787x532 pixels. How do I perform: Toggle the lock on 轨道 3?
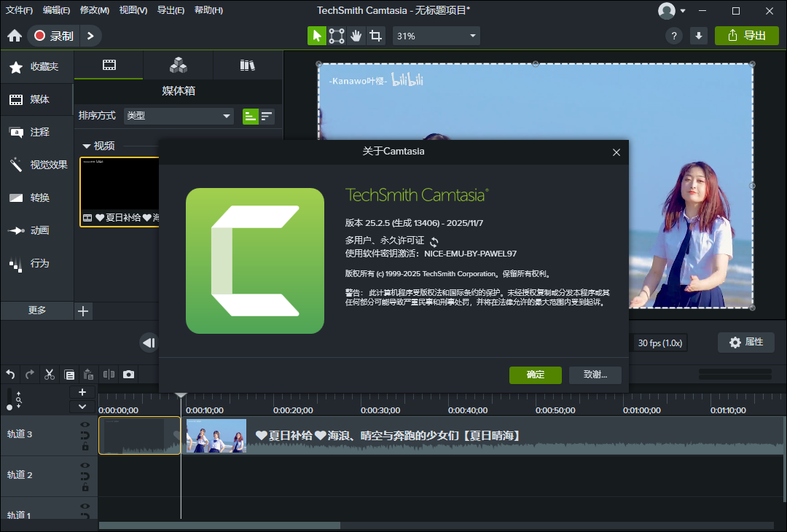click(x=85, y=446)
